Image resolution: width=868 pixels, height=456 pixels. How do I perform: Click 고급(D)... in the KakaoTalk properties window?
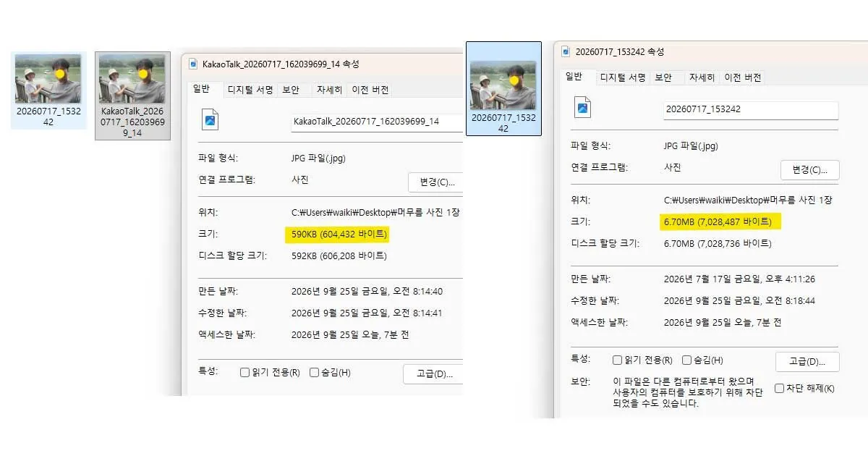[433, 374]
